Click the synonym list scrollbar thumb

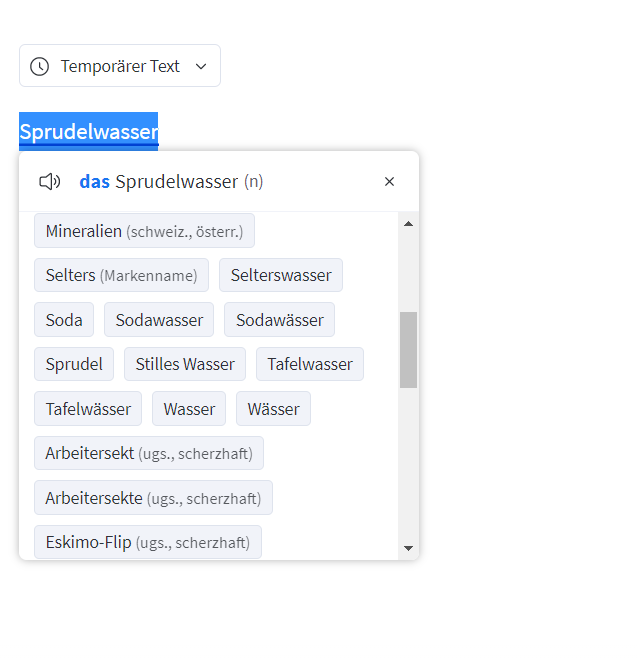(x=408, y=350)
